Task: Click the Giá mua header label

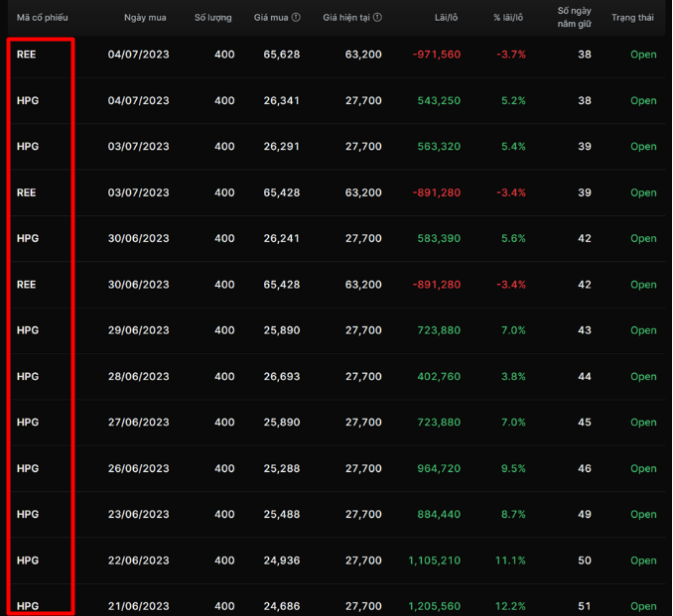Action: tap(271, 18)
